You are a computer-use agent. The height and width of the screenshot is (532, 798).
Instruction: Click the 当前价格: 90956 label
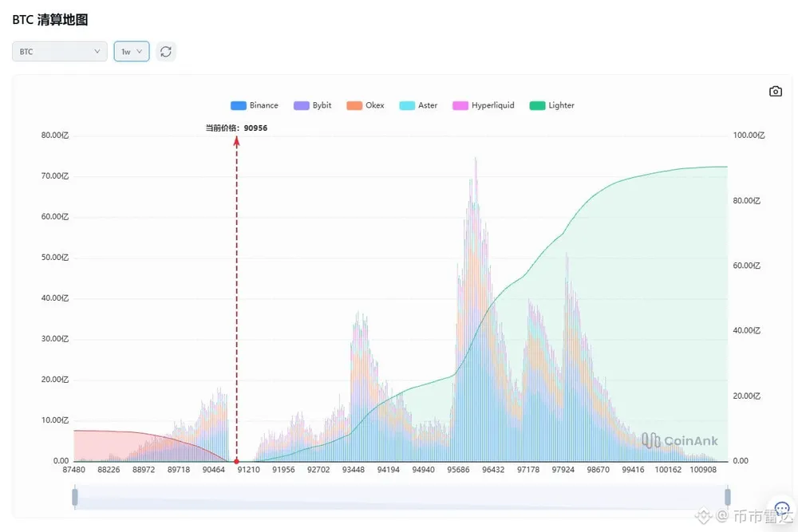pos(236,128)
